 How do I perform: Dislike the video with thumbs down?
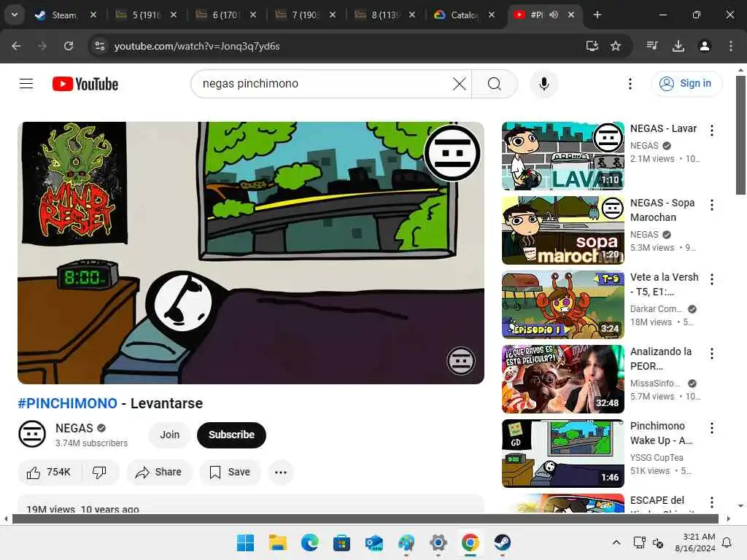pyautogui.click(x=99, y=472)
